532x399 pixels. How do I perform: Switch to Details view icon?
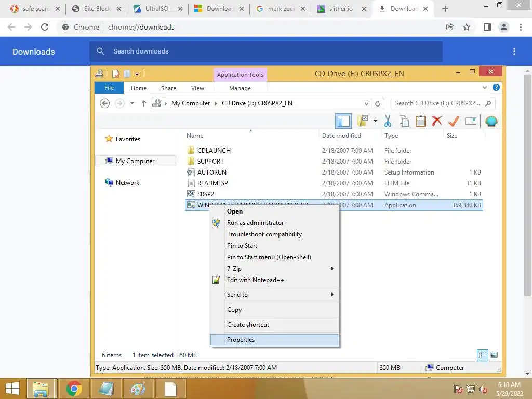coord(483,355)
